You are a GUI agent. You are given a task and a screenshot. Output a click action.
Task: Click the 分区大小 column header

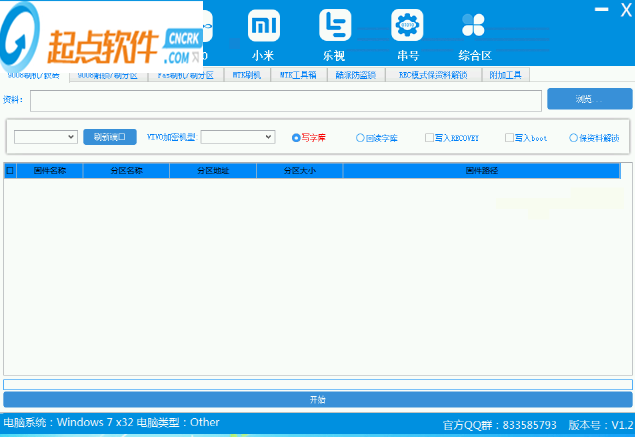pyautogui.click(x=300, y=171)
